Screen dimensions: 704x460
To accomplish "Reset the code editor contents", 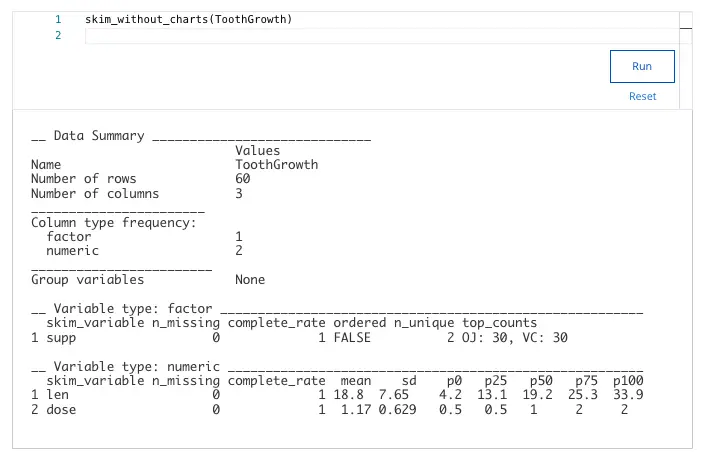I will coord(642,96).
